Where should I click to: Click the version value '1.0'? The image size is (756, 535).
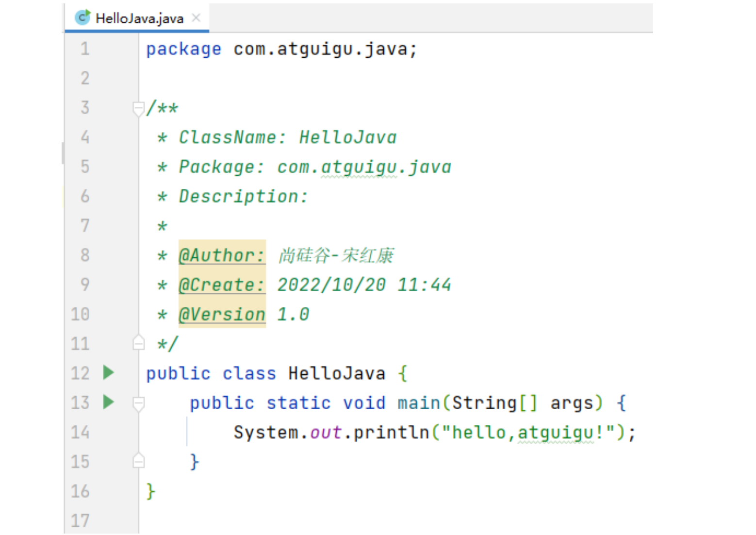[293, 315]
